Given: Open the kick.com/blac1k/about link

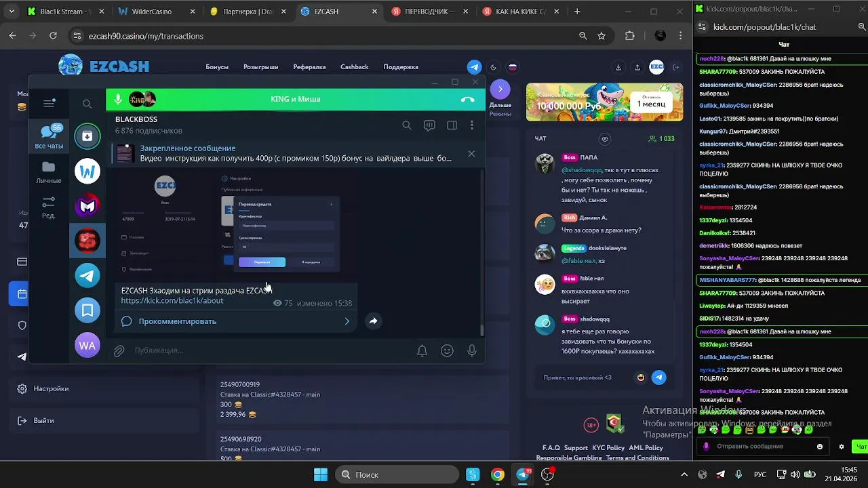Looking at the screenshot, I should (172, 300).
